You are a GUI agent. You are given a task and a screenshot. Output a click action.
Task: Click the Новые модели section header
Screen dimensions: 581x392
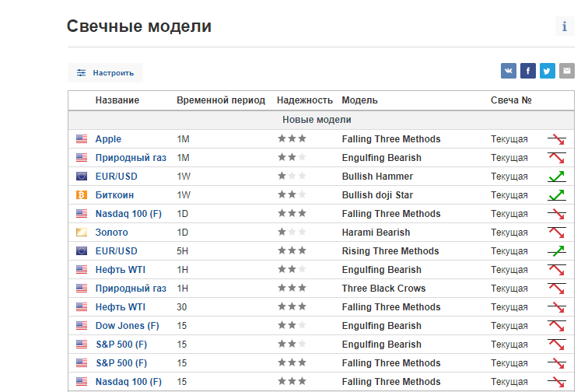pos(317,120)
